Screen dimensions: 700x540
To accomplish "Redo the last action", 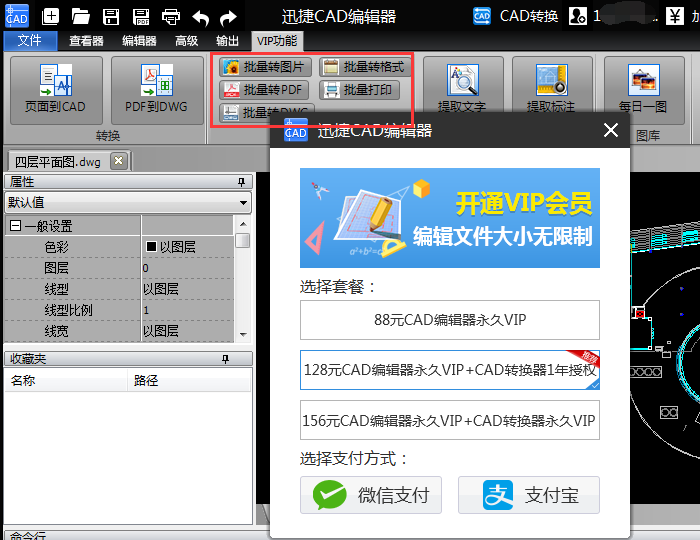I will pyautogui.click(x=229, y=18).
